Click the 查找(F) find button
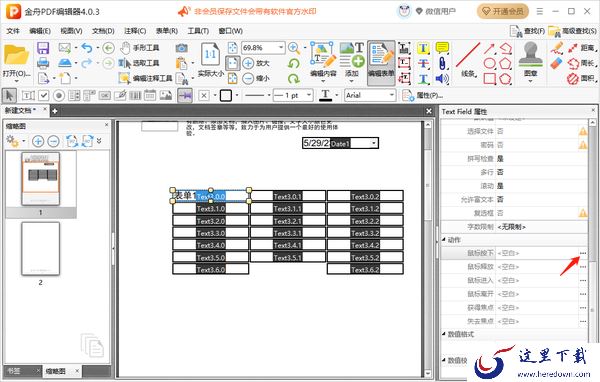This screenshot has height=382, width=600. click(527, 31)
